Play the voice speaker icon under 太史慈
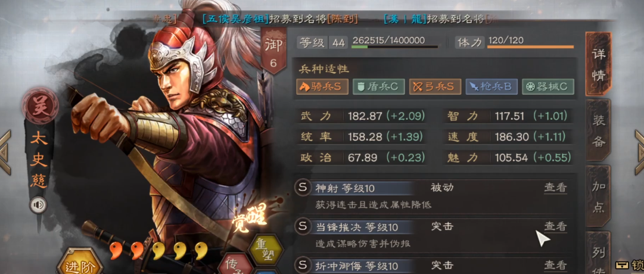The height and width of the screenshot is (274, 644). 38,205
